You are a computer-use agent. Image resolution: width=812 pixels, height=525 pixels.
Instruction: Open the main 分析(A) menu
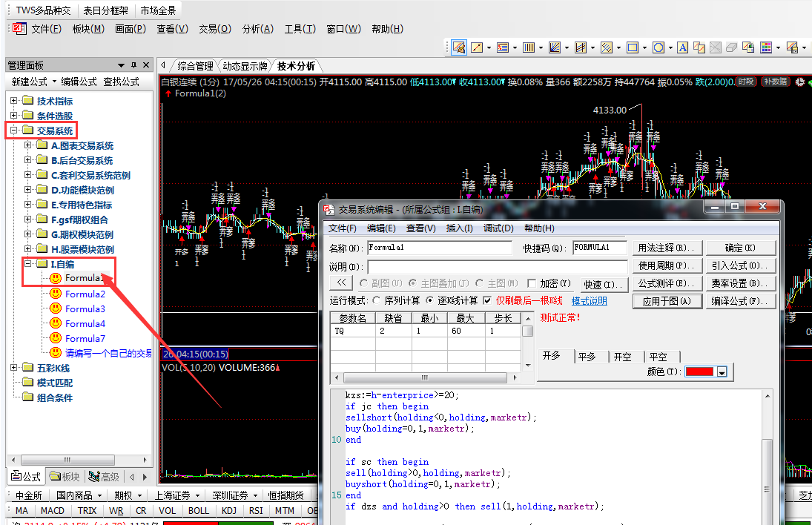[x=257, y=29]
